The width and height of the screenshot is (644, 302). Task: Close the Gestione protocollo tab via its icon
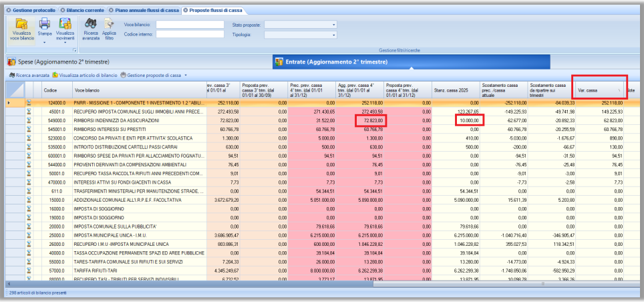click(x=7, y=11)
